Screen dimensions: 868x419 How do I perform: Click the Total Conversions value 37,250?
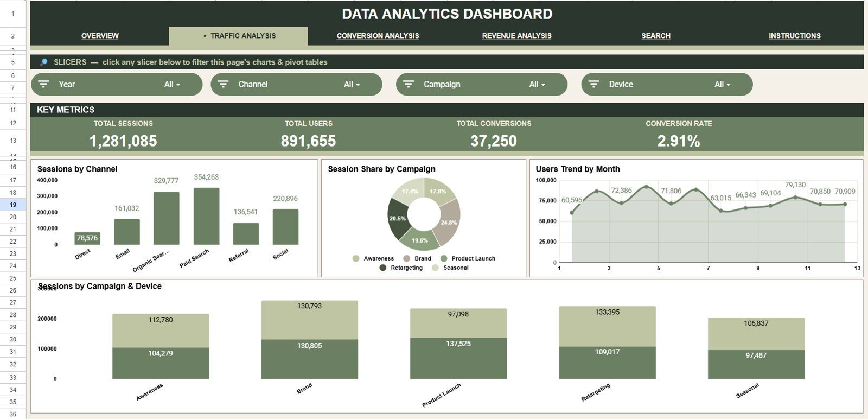click(x=494, y=141)
